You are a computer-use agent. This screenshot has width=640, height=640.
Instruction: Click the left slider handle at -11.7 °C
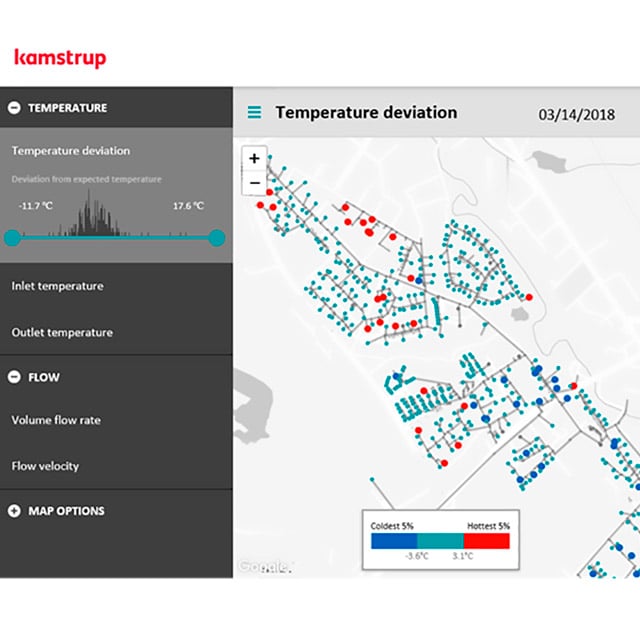click(x=12, y=237)
